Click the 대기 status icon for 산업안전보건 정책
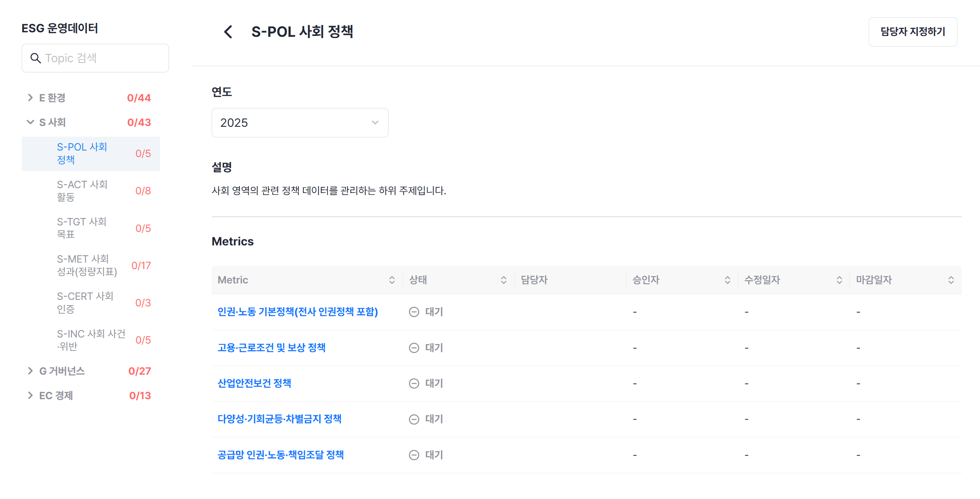 coord(414,383)
